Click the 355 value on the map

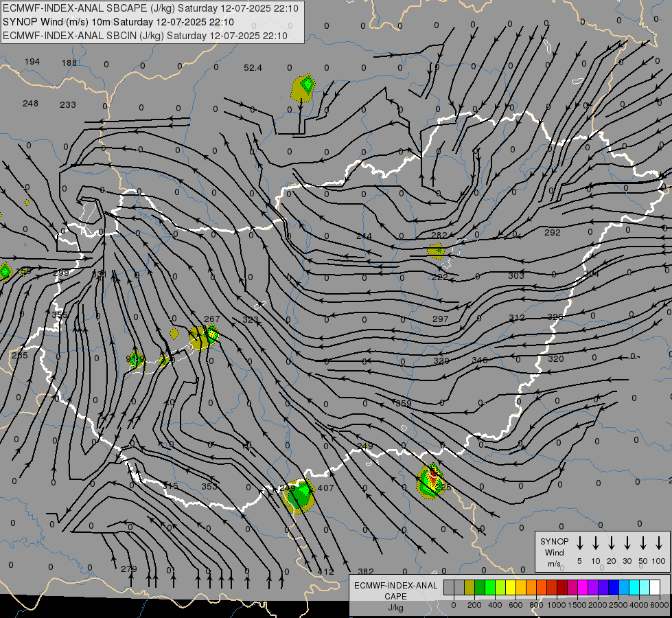point(60,314)
